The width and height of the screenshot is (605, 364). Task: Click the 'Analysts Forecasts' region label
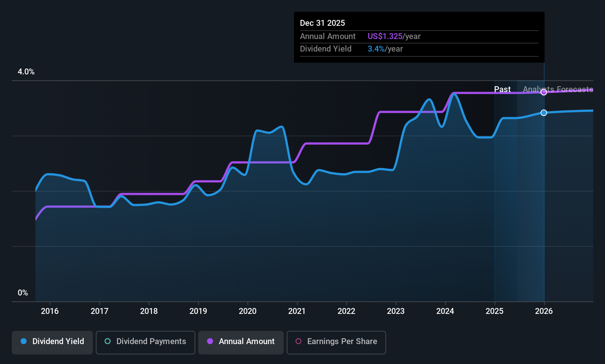pyautogui.click(x=558, y=90)
